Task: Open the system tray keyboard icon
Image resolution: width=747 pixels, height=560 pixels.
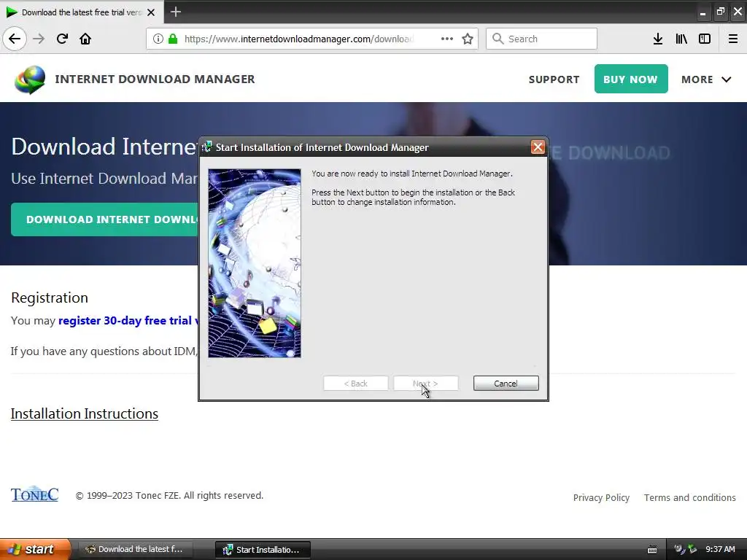Action: (x=652, y=550)
